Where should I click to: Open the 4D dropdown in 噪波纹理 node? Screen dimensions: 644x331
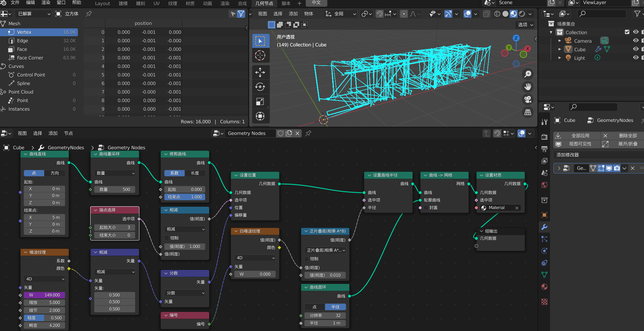44,279
